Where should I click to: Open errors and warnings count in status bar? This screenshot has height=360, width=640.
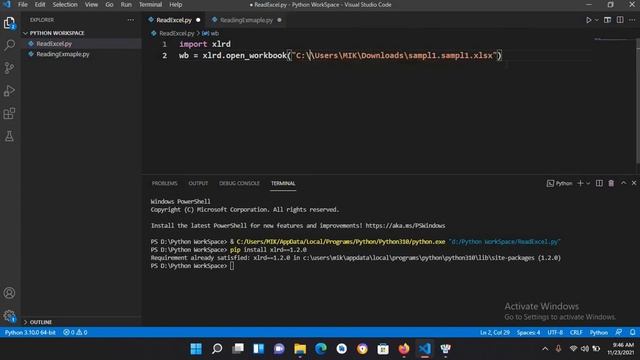pyautogui.click(x=75, y=333)
